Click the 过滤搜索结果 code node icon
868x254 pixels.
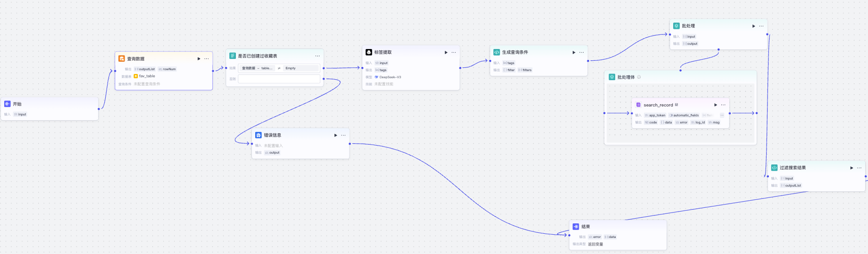pyautogui.click(x=774, y=167)
